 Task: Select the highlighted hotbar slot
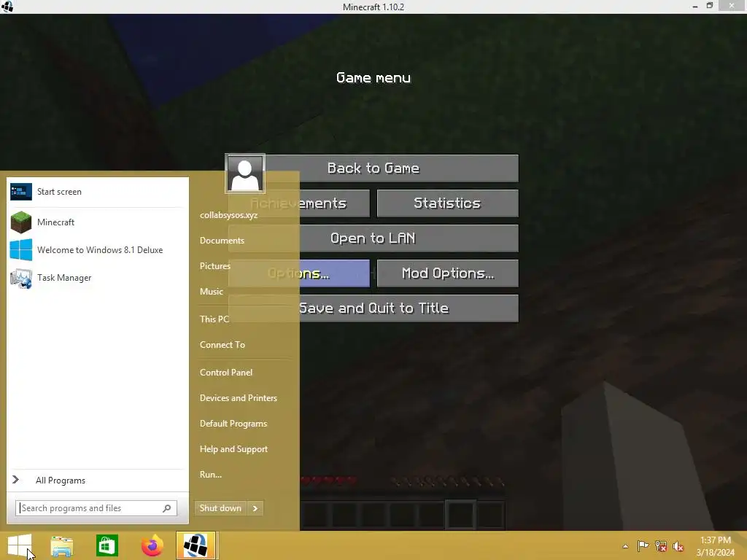pos(460,514)
